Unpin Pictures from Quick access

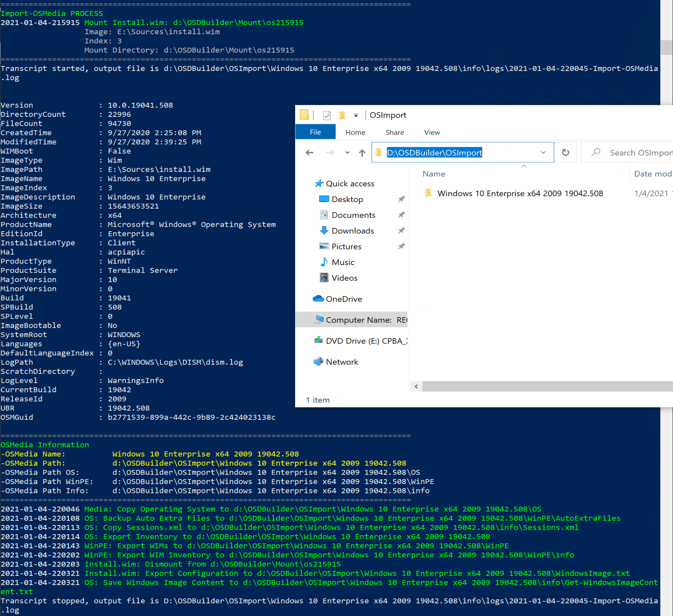[x=402, y=246]
